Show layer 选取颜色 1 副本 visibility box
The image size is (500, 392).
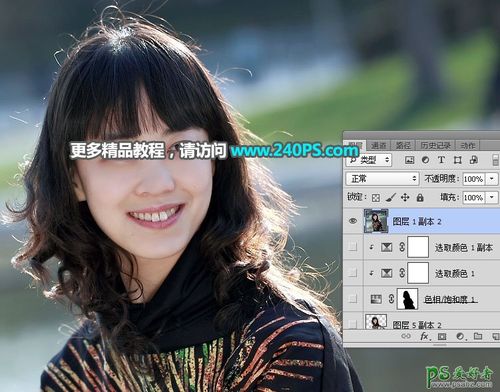pos(353,247)
